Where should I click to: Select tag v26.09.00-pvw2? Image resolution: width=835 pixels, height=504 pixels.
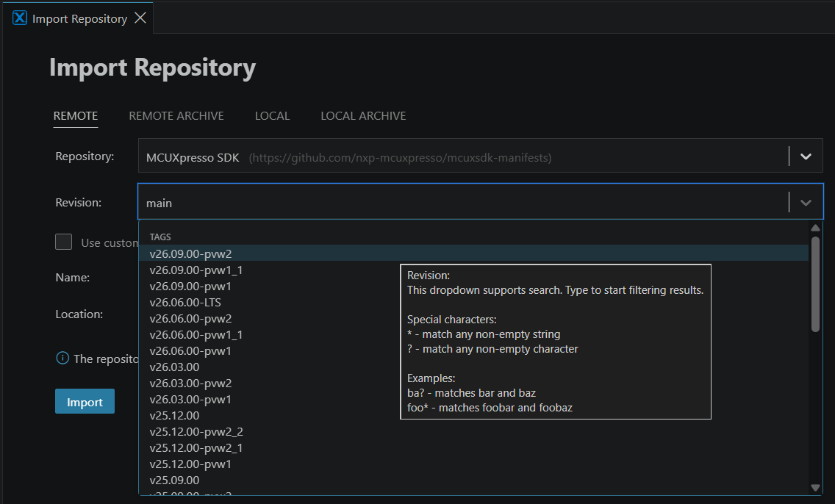(473, 253)
